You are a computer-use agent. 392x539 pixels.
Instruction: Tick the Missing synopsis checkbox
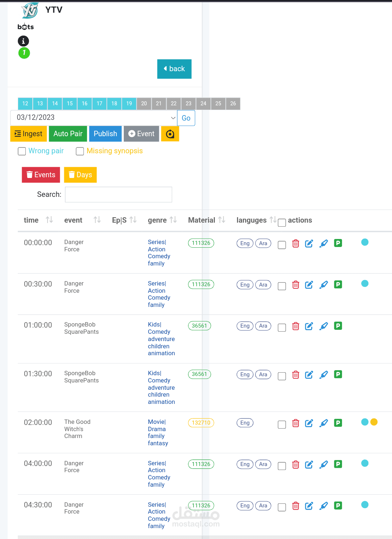(x=80, y=151)
